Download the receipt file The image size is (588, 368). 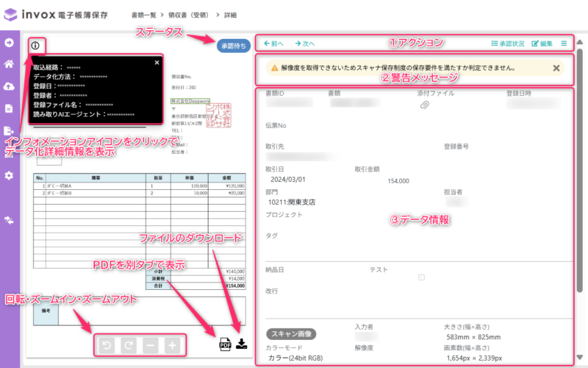242,343
